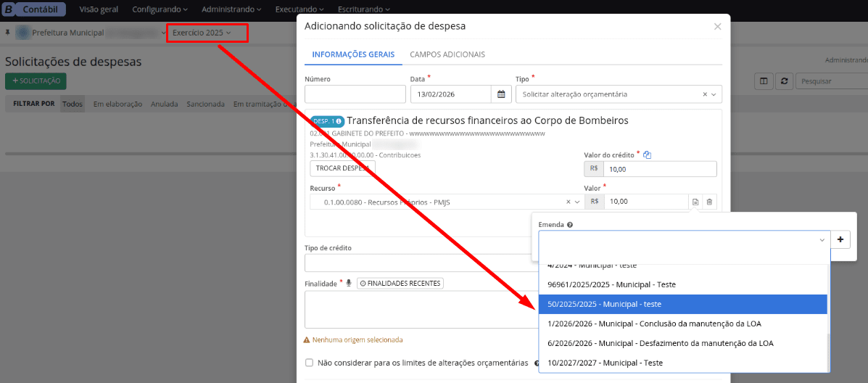The width and height of the screenshot is (868, 383).
Task: Check 'Não considerar para os limites' checkbox
Action: [310, 363]
